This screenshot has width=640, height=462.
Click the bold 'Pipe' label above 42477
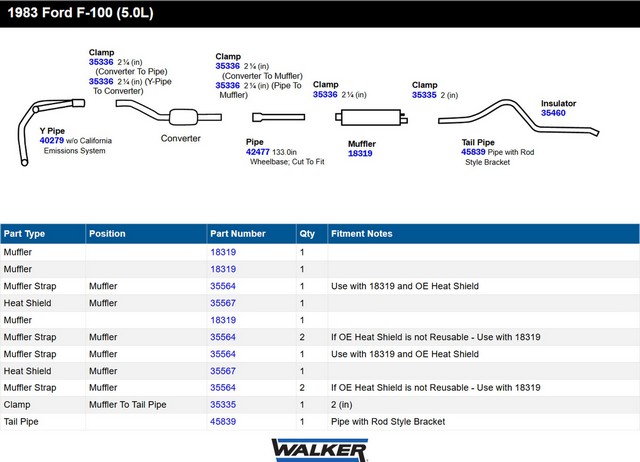pyautogui.click(x=255, y=142)
